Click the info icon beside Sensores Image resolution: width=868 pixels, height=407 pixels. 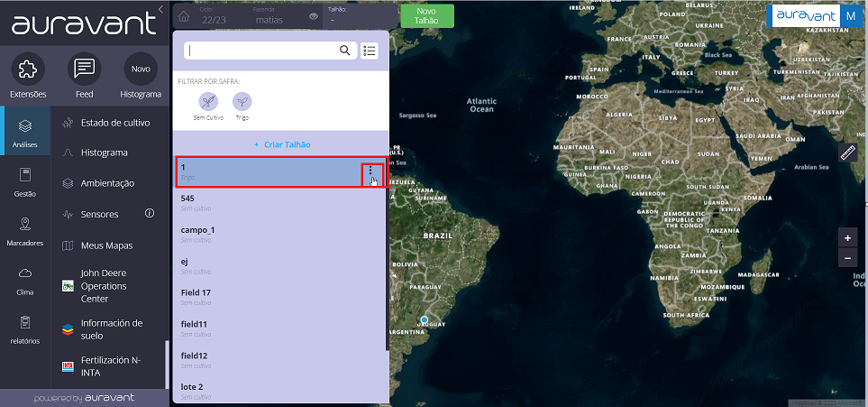point(150,213)
